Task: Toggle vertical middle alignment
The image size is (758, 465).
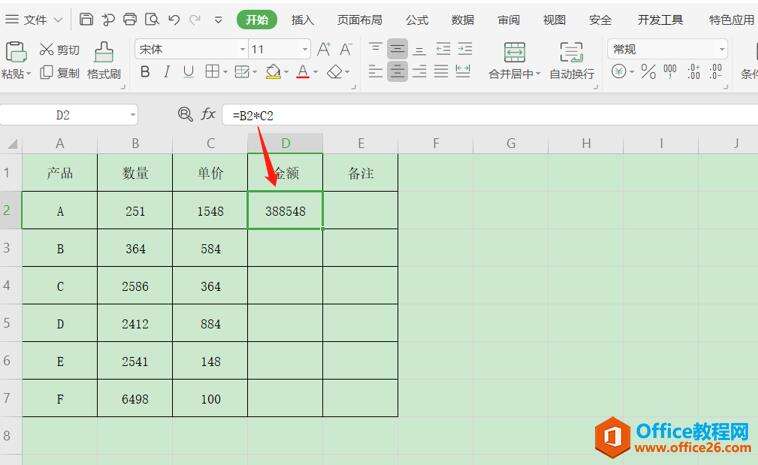Action: click(397, 49)
